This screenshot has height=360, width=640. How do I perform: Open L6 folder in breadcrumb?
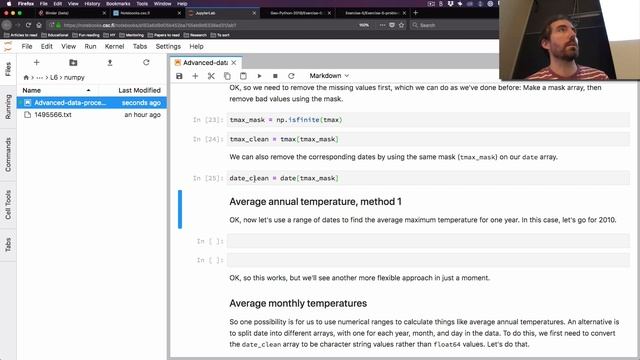(54, 77)
